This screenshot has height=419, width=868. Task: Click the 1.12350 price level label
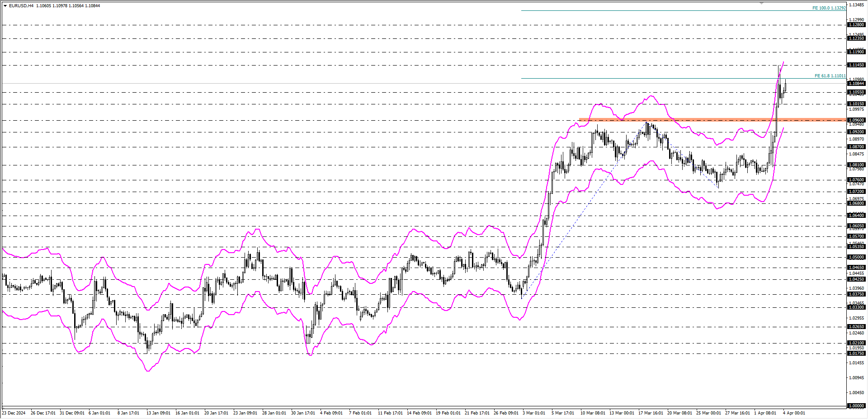856,38
